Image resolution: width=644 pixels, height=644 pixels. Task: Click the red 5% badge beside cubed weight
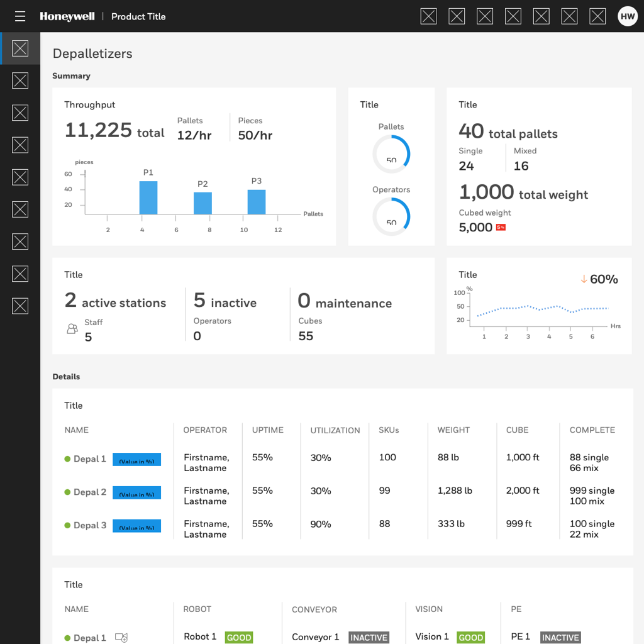(501, 227)
